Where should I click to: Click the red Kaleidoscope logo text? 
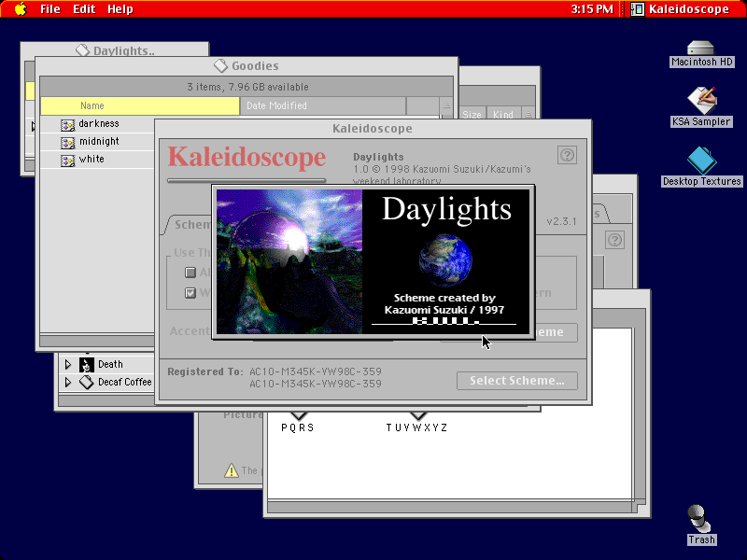point(247,157)
